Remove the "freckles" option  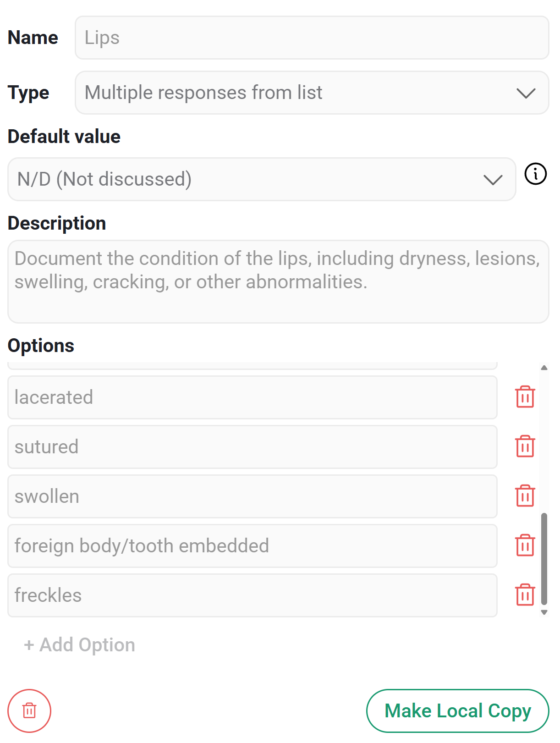(x=525, y=595)
